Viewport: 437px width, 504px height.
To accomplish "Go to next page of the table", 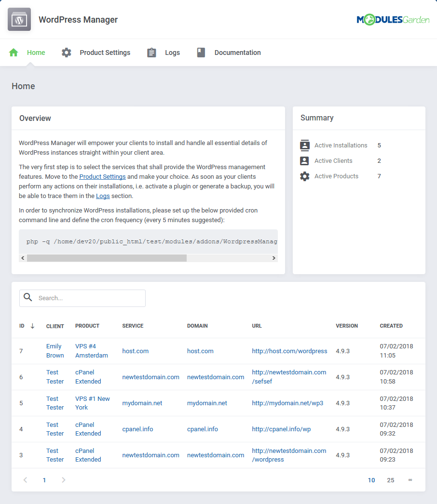I will pyautogui.click(x=63, y=480).
